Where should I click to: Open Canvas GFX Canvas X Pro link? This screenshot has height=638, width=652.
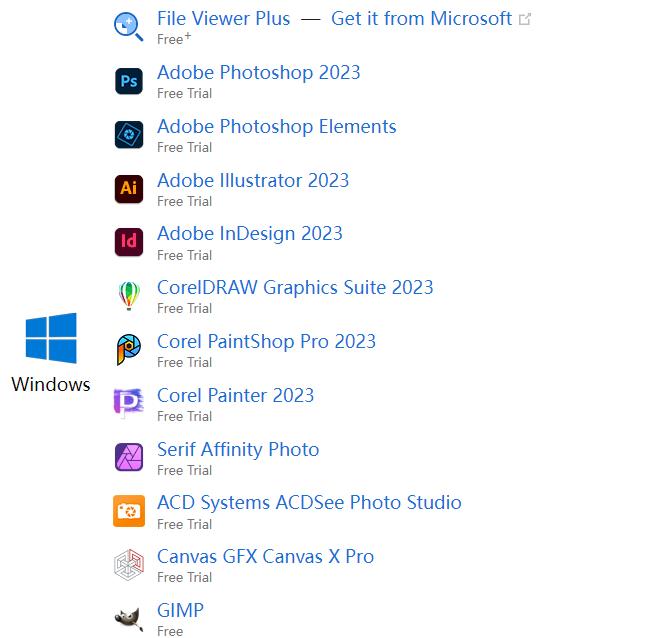266,556
